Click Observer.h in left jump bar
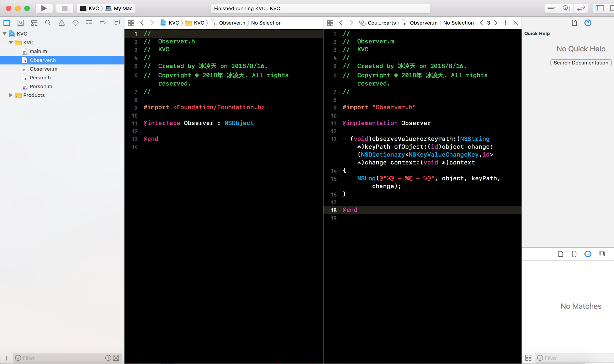This screenshot has height=364, width=614. point(232,23)
